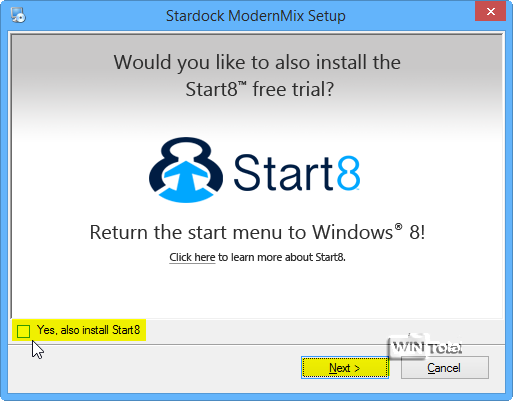This screenshot has height=401, width=513.
Task: Click the Start8 circular logo emblem
Action: (x=186, y=170)
